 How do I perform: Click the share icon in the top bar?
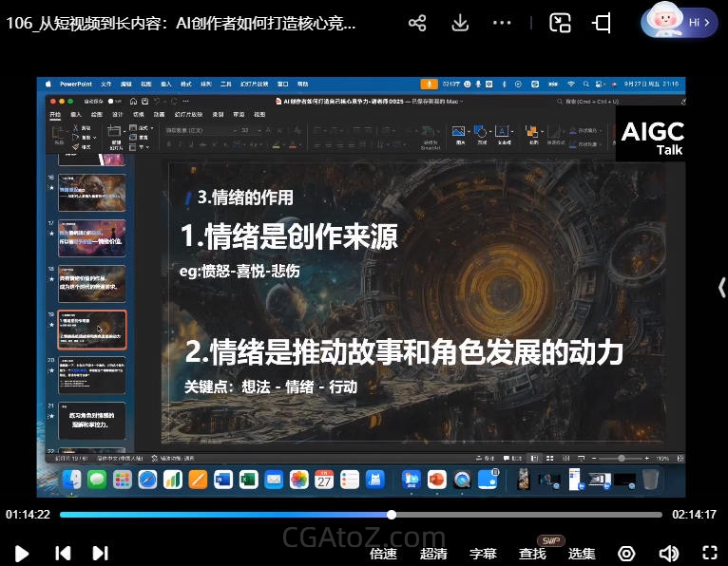point(417,24)
